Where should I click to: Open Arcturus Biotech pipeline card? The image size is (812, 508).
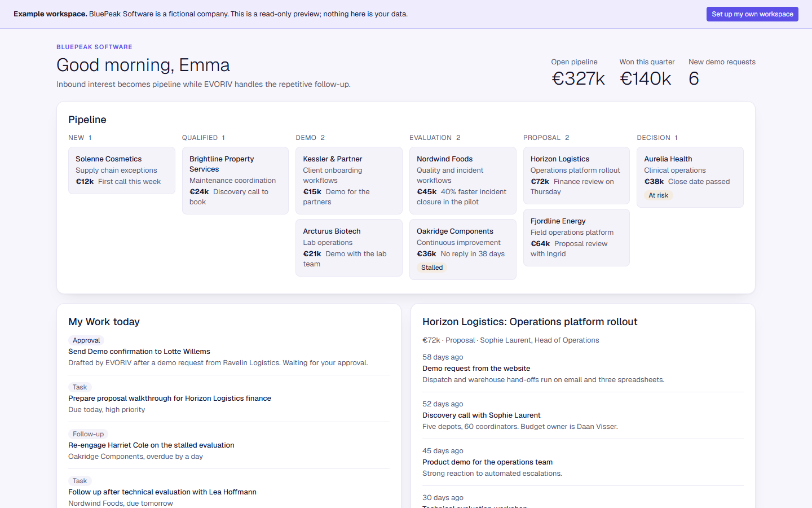[x=349, y=248]
